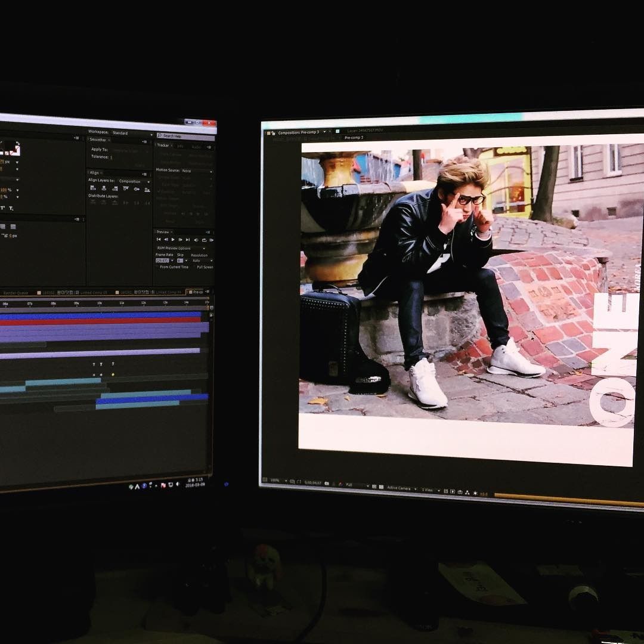Open Frame Rate dropdown arrow

(x=172, y=261)
